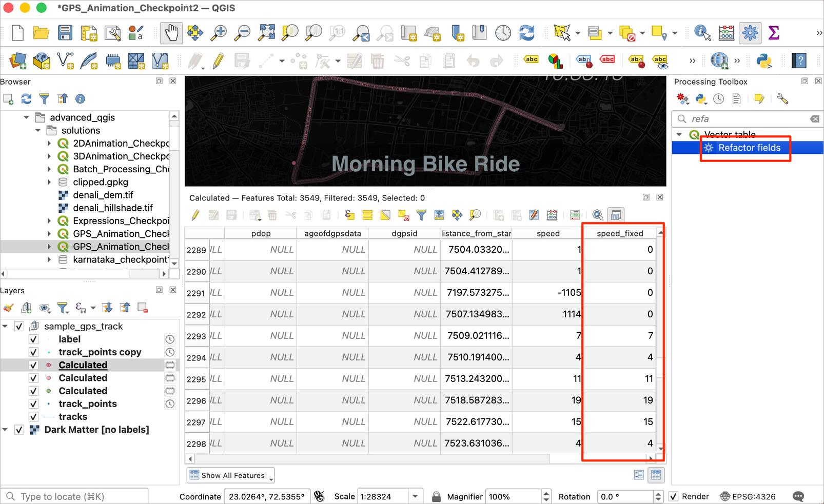Click the Temporal Controller clock icon

click(503, 33)
